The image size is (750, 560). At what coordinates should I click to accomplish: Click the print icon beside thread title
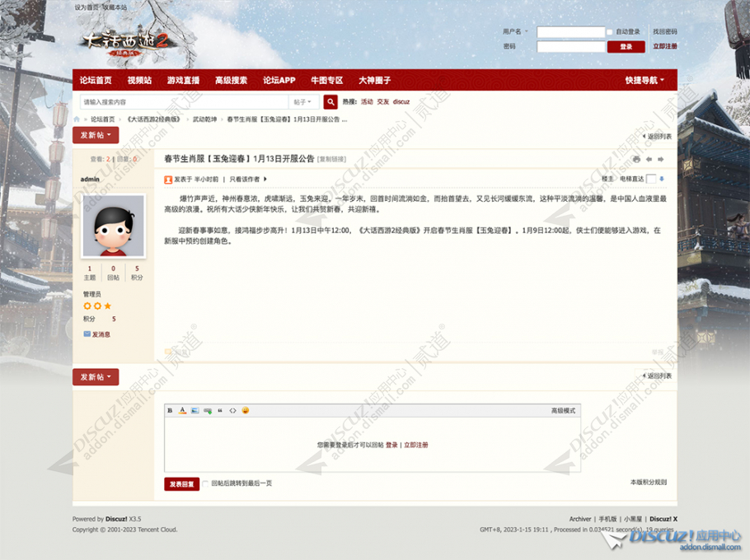pos(636,159)
